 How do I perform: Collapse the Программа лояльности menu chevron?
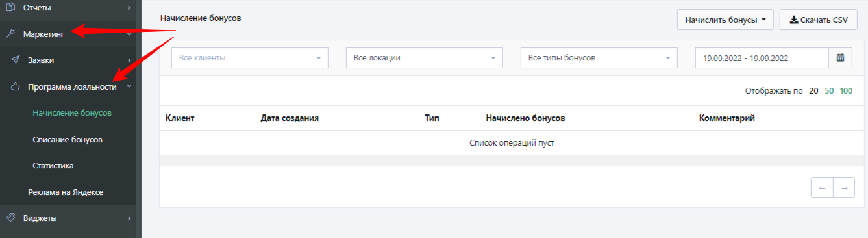129,86
